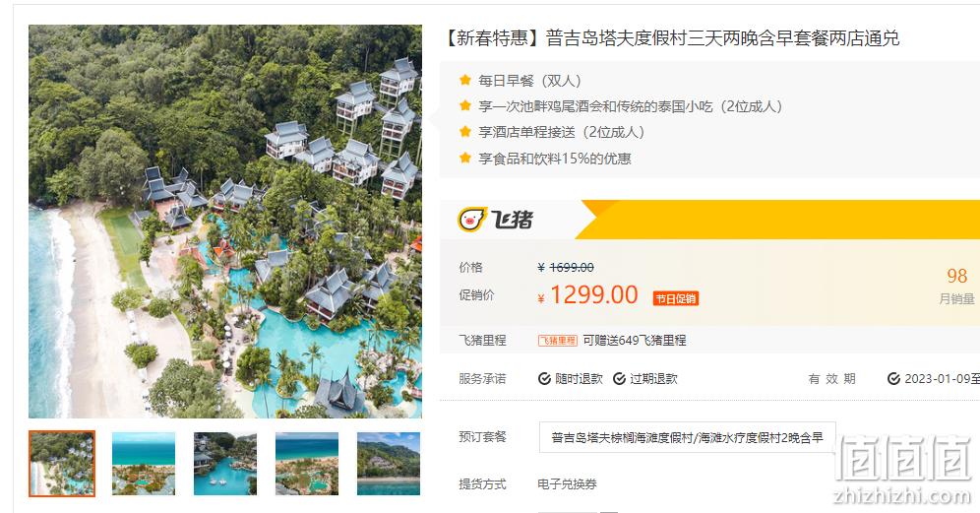This screenshot has width=980, height=513.
Task: Open the fourth thumbnail of beach resort
Action: 307,464
